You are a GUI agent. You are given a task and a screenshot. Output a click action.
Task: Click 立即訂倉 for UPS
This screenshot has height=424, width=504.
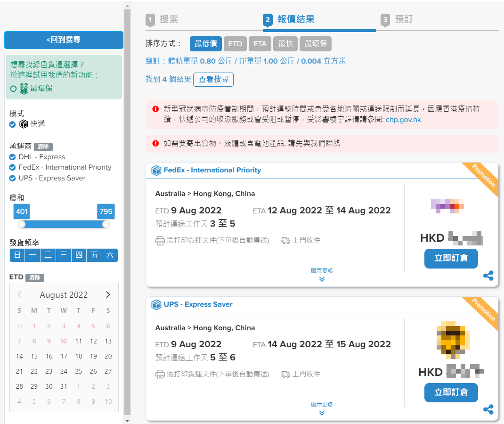click(451, 392)
